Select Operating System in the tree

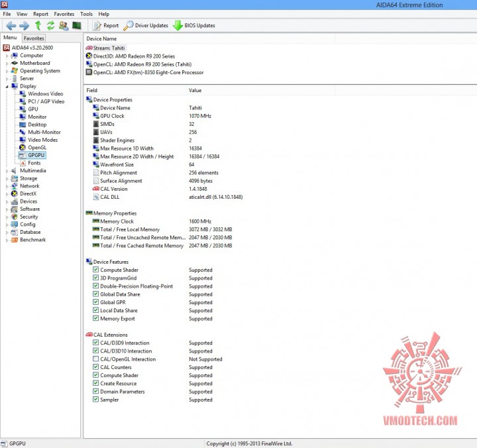[x=40, y=71]
